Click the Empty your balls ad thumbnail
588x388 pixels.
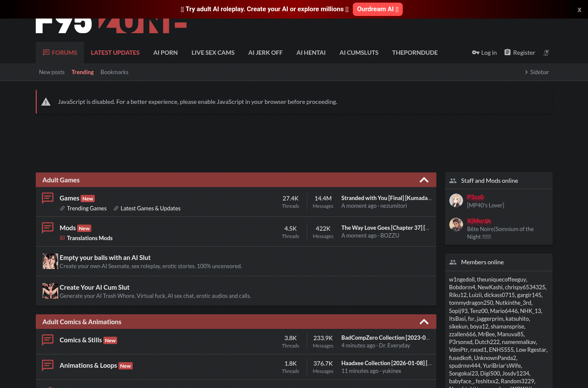(x=50, y=261)
